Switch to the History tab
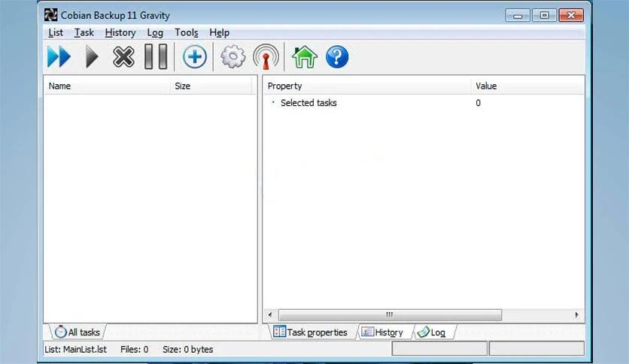Image resolution: width=629 pixels, height=364 pixels. tap(383, 332)
